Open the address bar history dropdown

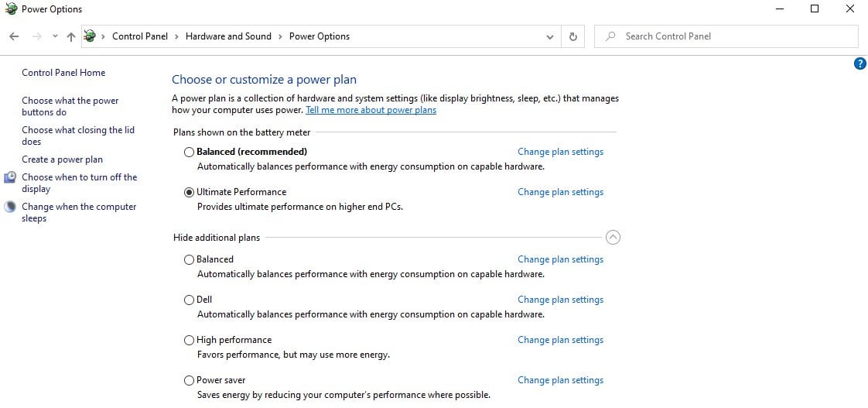550,37
